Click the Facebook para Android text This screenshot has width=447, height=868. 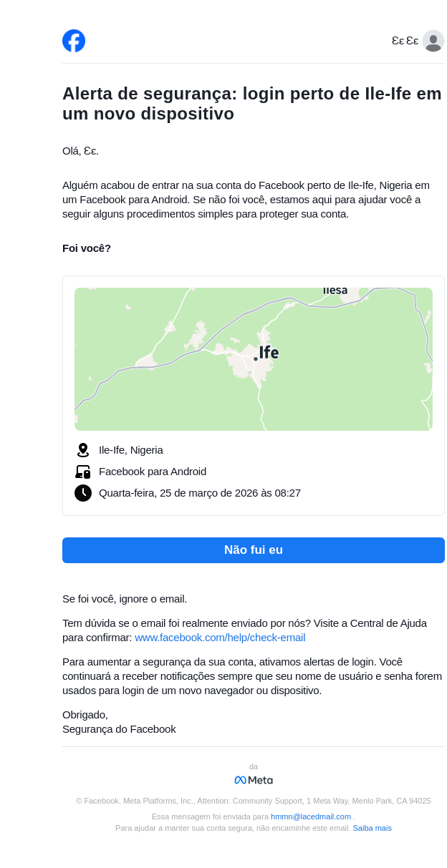[x=153, y=472]
